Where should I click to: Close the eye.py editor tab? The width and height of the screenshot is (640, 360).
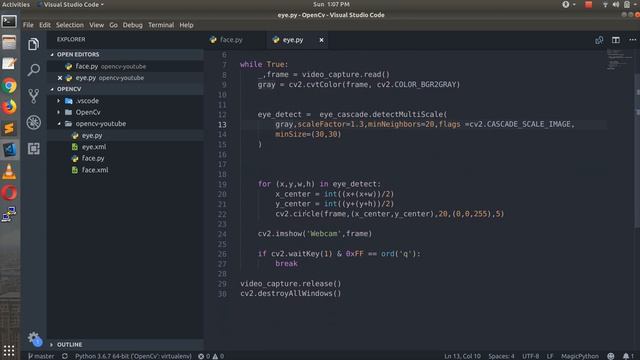[321, 40]
